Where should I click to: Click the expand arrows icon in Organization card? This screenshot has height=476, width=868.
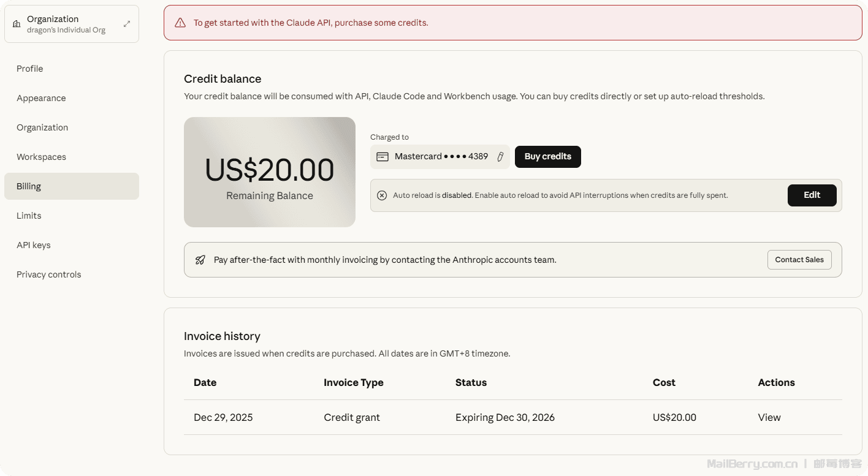coord(127,24)
